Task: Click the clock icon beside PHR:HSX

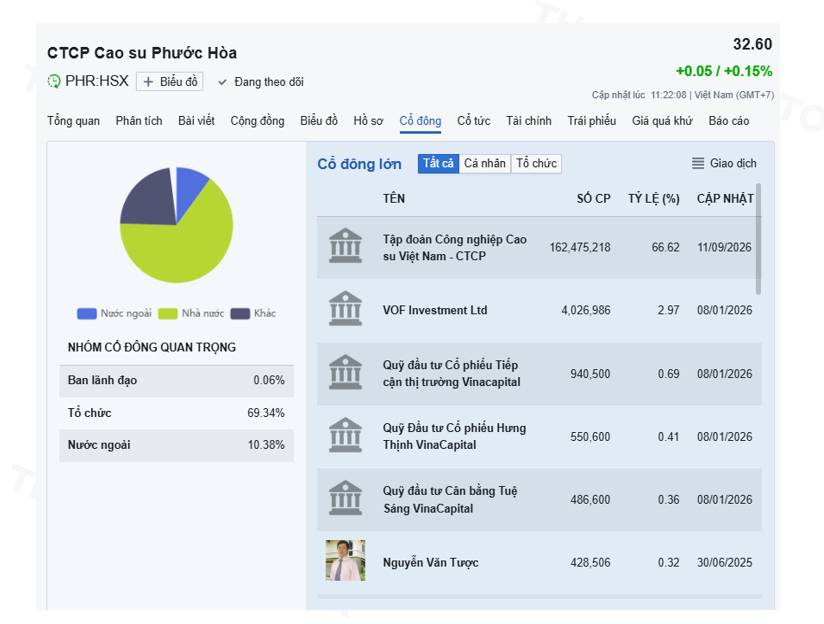Action: (54, 81)
